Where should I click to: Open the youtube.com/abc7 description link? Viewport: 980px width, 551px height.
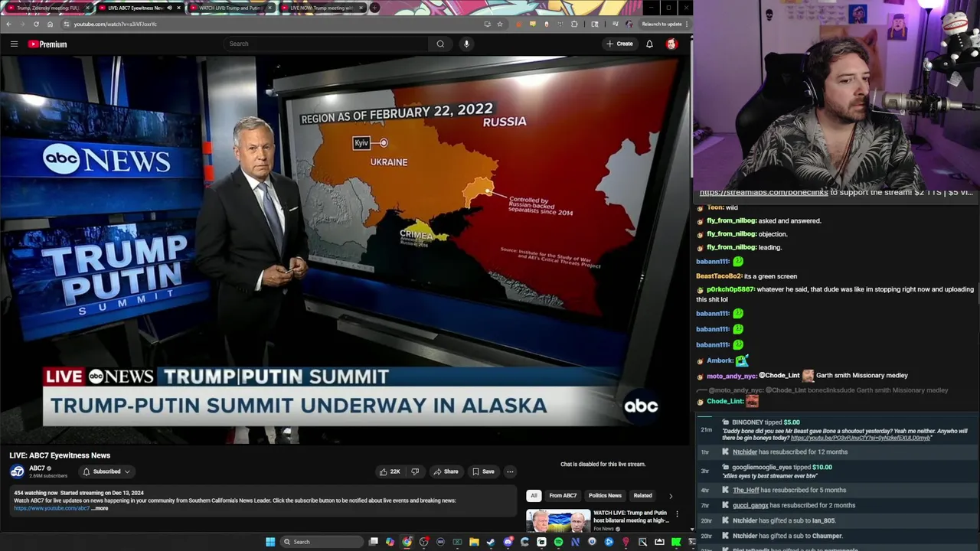click(51, 508)
